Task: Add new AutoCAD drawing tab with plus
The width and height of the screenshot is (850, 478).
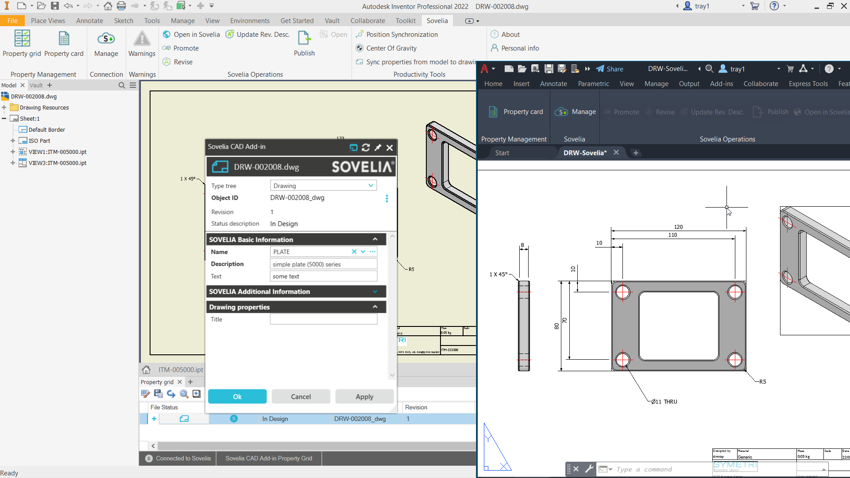Action: [x=636, y=153]
